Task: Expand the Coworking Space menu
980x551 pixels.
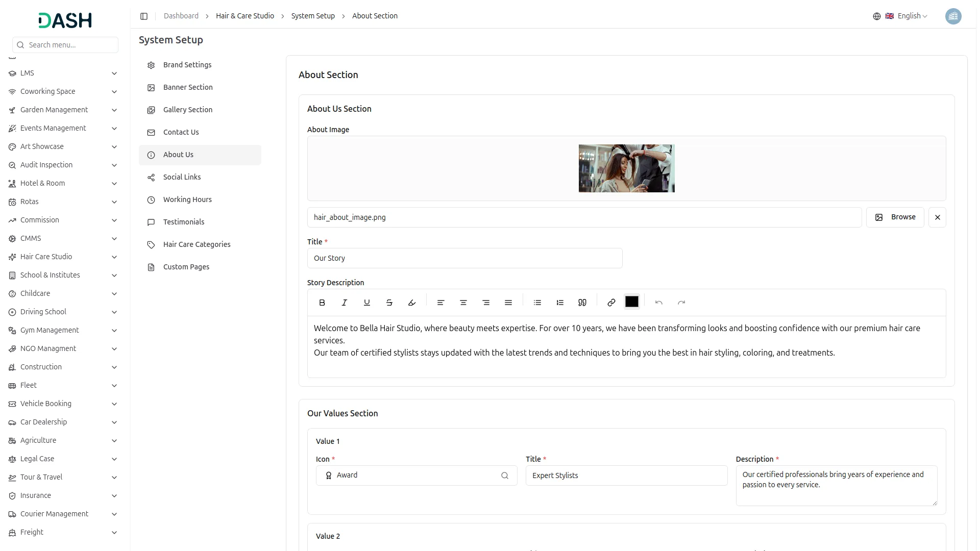Action: click(64, 92)
